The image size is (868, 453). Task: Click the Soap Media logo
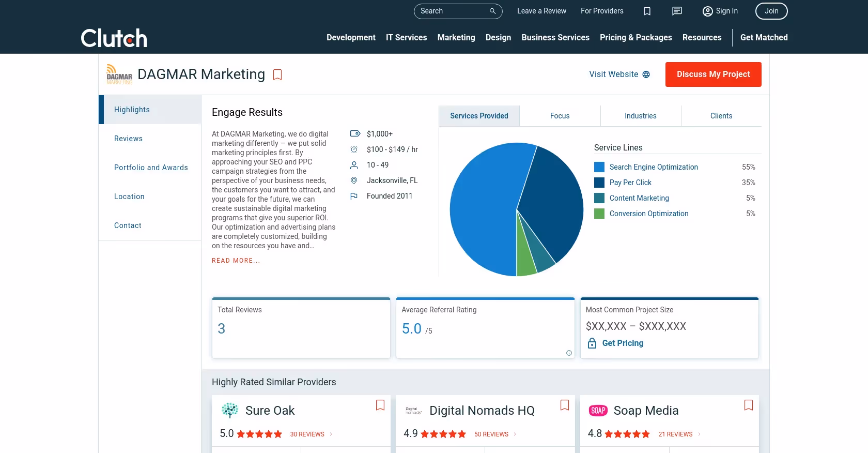click(598, 411)
